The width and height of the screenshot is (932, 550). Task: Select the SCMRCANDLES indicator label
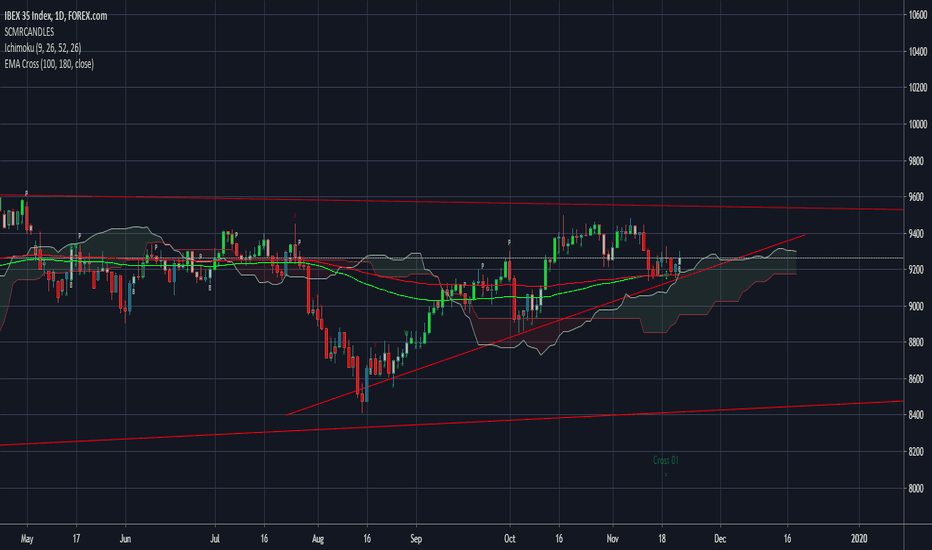[29, 32]
